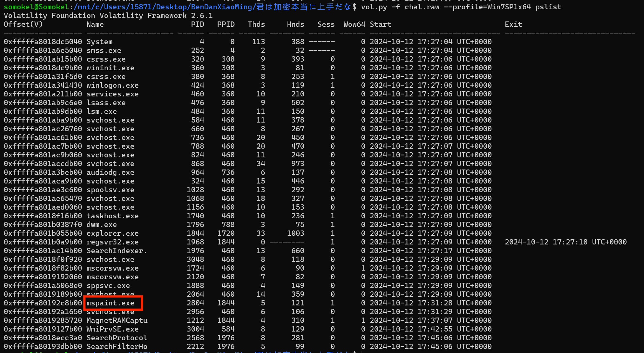644x353 pixels.
Task: Click 'MagnetRAMCaptu' process name
Action: click(x=117, y=320)
